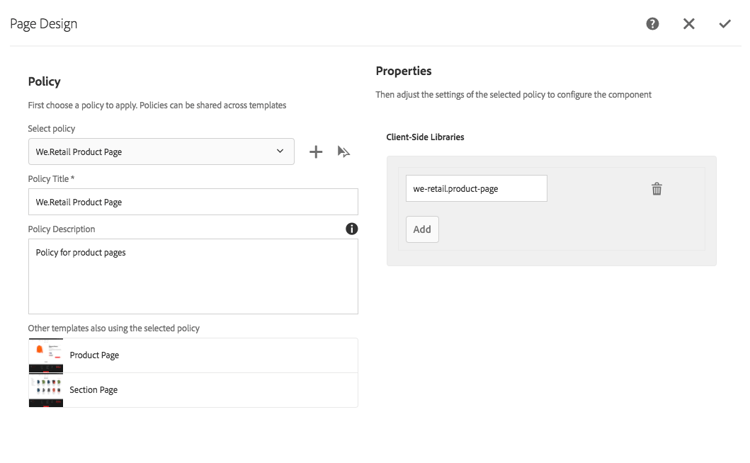Viewport: 750px width, 463px height.
Task: Select the Section Page template thumbnail
Action: point(46,390)
